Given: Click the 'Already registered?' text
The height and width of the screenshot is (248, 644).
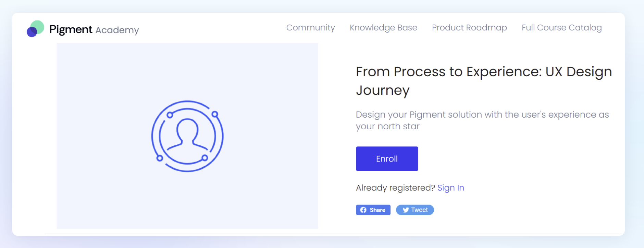Looking at the screenshot, I should [x=395, y=188].
